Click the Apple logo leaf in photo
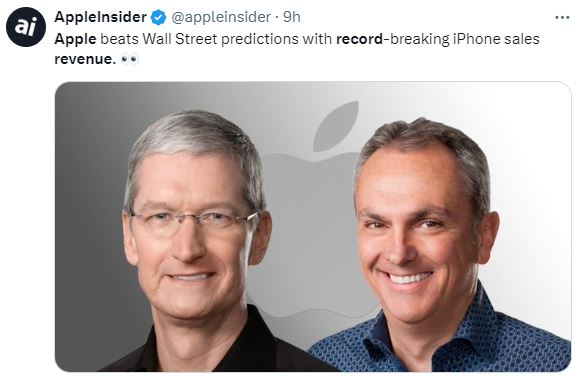The width and height of the screenshot is (576, 377). tap(336, 126)
